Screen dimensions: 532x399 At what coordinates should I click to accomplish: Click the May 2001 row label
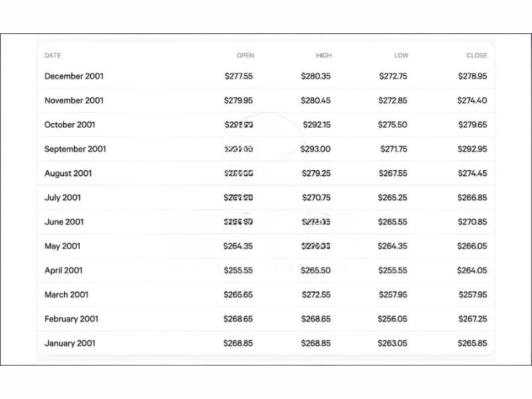tap(63, 246)
